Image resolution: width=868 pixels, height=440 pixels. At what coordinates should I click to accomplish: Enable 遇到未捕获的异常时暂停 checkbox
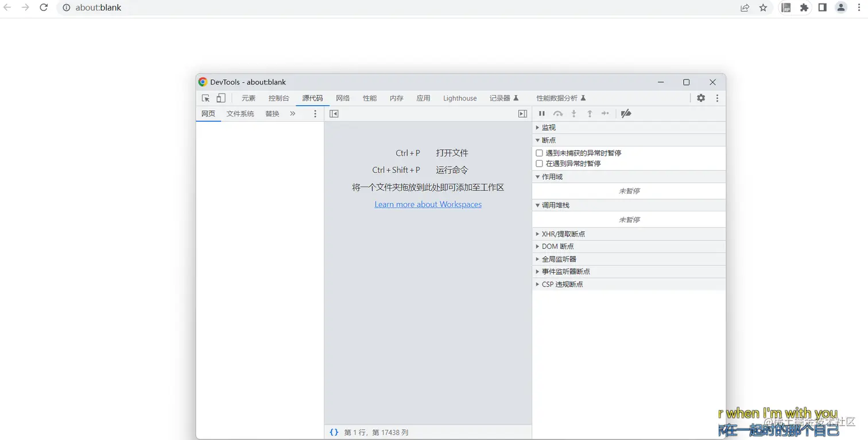point(539,153)
